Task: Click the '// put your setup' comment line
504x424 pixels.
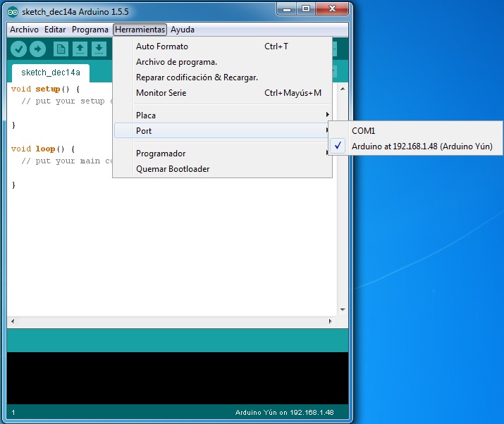Action: tap(66, 101)
